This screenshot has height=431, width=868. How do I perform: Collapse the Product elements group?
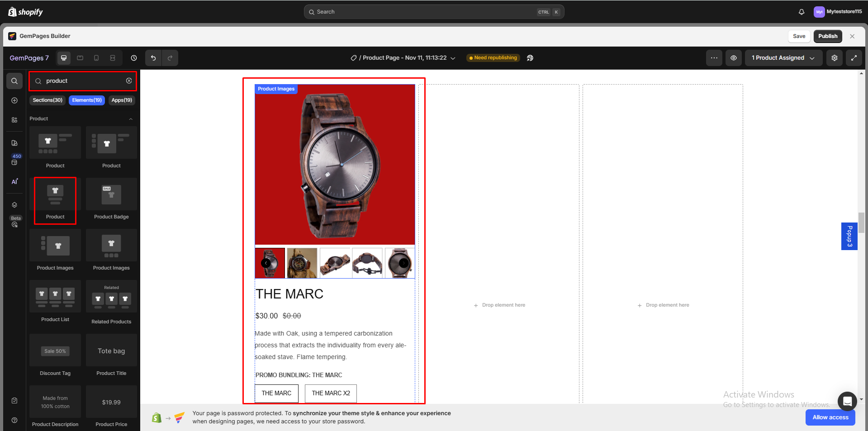point(131,119)
